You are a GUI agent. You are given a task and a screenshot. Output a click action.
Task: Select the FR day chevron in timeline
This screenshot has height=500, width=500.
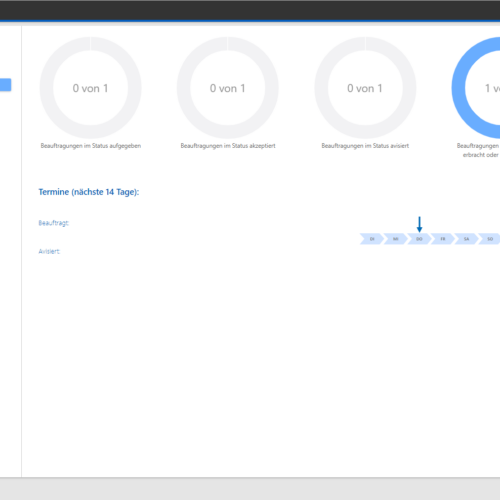click(x=443, y=239)
